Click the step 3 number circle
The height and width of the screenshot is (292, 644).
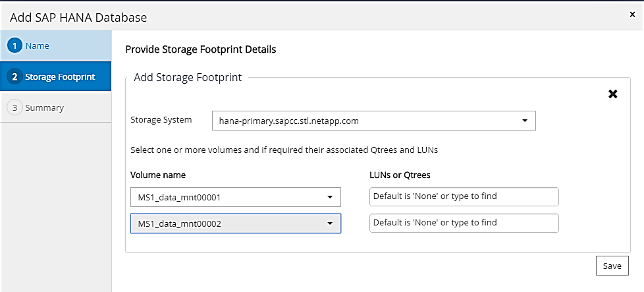click(14, 107)
